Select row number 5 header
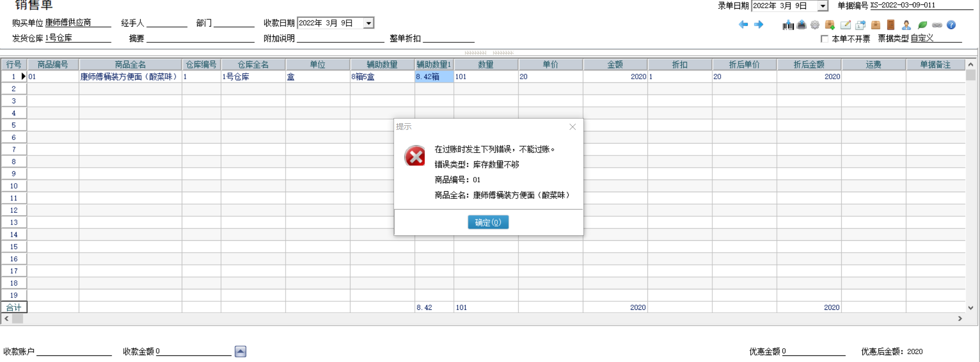Screen dimensions: 980x362 pos(14,125)
